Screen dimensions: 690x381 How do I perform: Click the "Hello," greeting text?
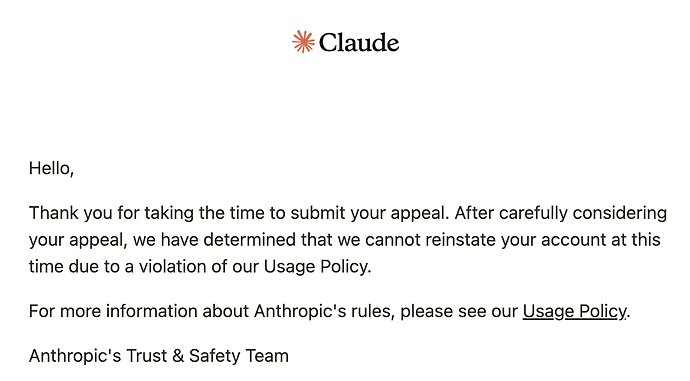51,169
